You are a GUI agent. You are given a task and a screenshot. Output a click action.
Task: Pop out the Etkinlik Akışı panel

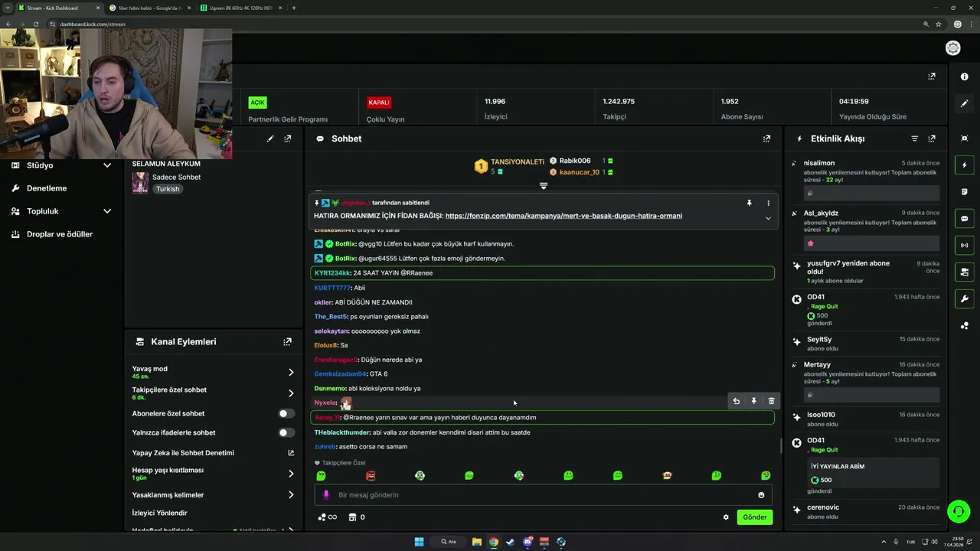pos(932,139)
